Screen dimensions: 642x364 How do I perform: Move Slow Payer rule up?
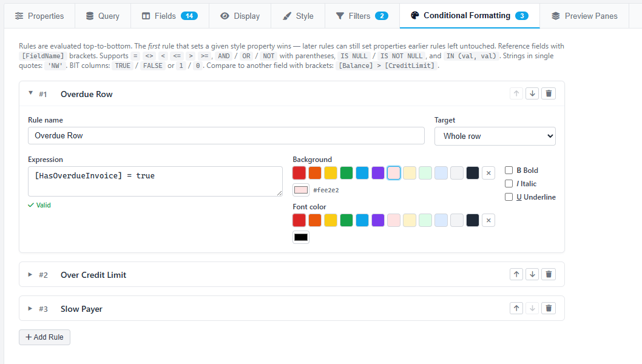tap(516, 308)
